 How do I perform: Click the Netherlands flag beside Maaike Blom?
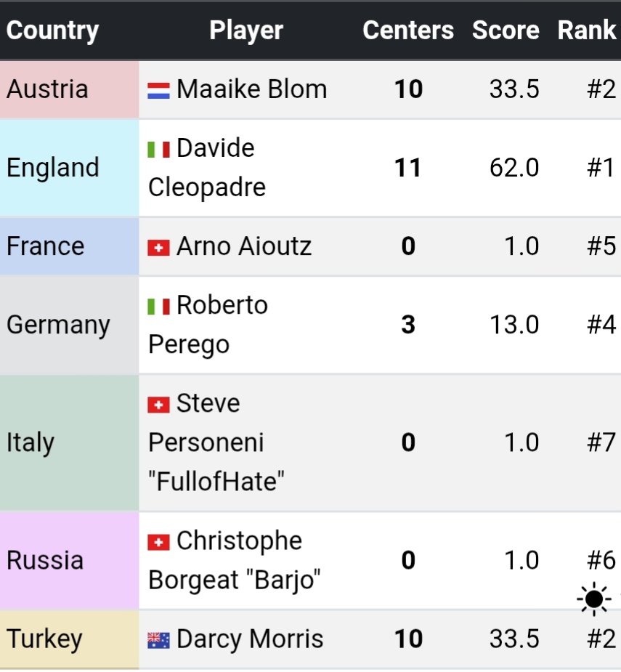point(158,90)
